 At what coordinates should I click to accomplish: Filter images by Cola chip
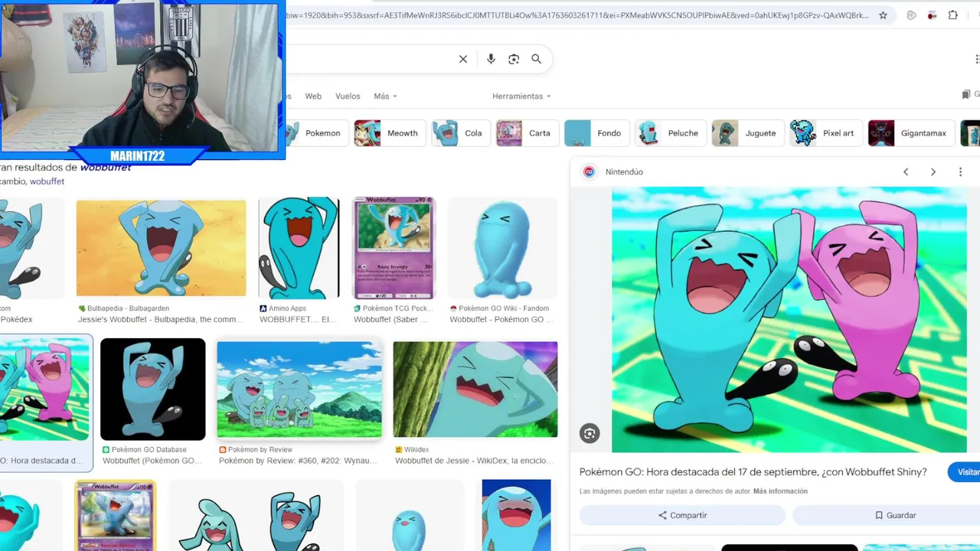coord(460,133)
